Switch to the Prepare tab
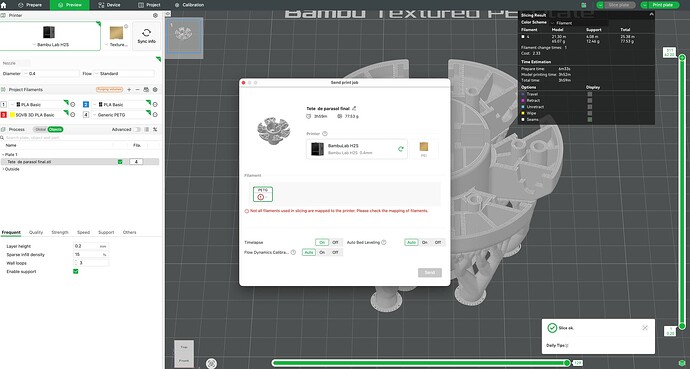This screenshot has height=369, width=690. click(31, 5)
